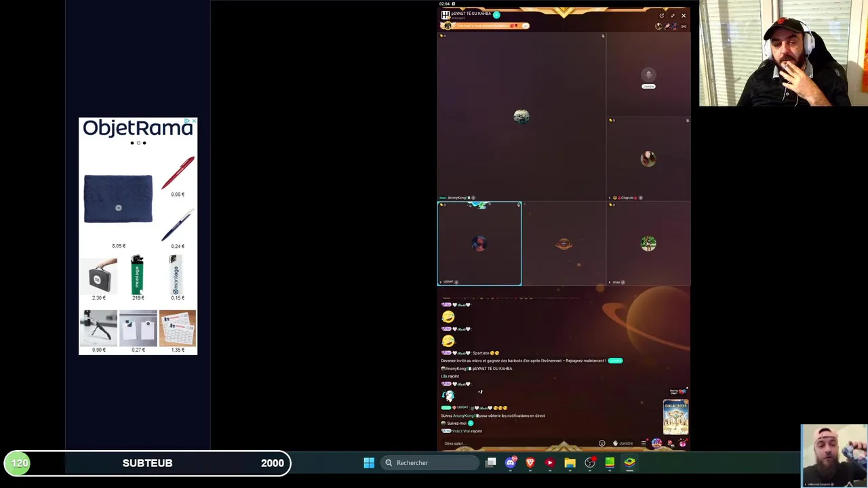Click the mute icon on Crapule tile corner
The image size is (868, 488).
[687, 121]
